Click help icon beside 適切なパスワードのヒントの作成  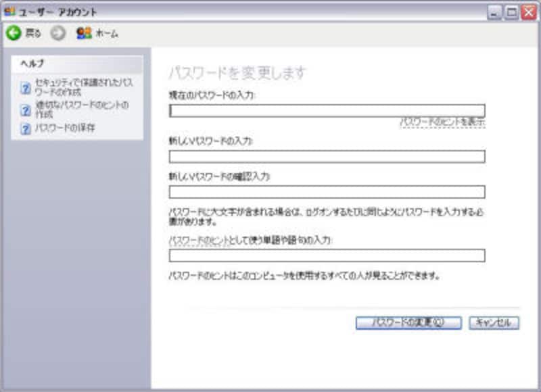pyautogui.click(x=26, y=110)
